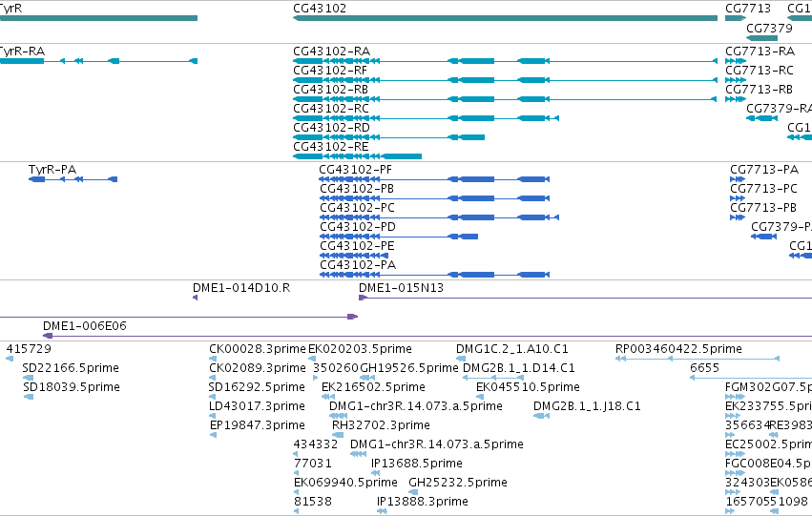Click protein label CG7713-PB

click(763, 208)
